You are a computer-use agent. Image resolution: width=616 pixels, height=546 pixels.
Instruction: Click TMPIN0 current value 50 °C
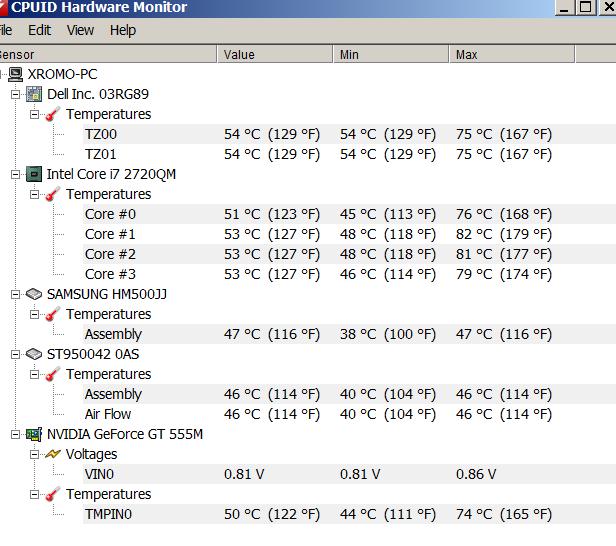(x=272, y=514)
